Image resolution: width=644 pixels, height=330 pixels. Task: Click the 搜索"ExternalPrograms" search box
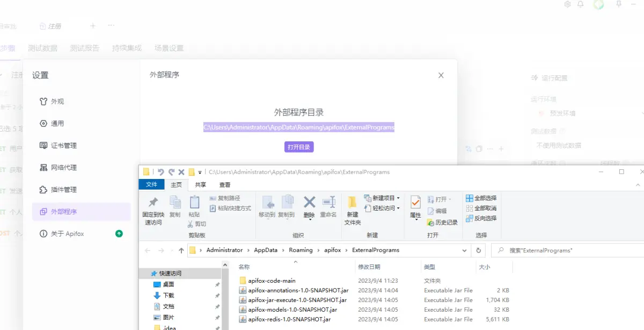(567, 250)
